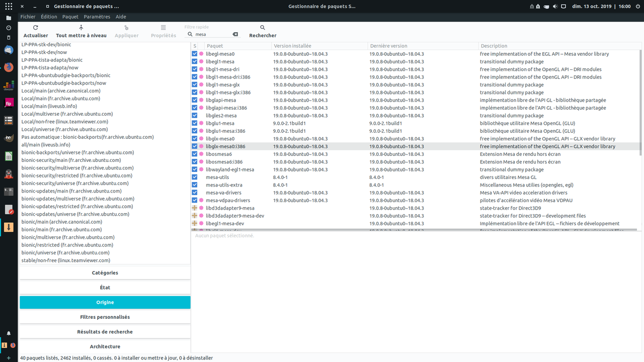Select origin all/main (liveusb.info)

(46, 145)
